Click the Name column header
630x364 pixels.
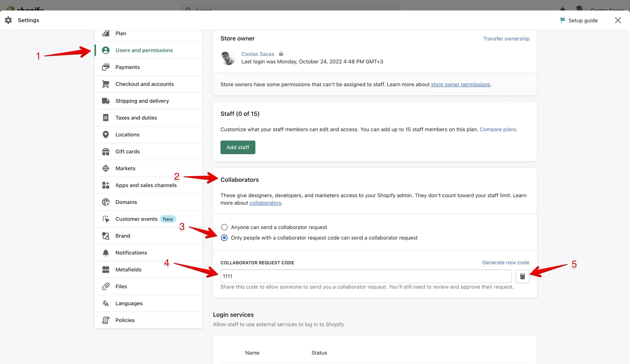pyautogui.click(x=252, y=352)
